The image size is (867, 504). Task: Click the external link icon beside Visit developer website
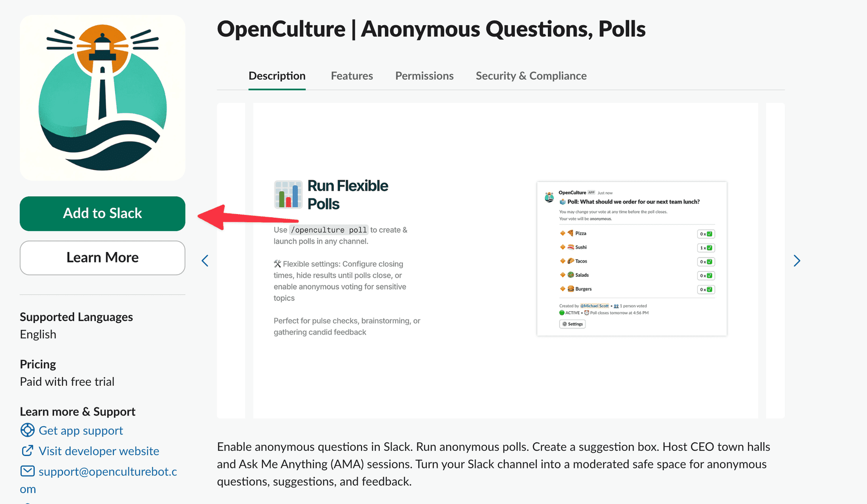point(28,450)
